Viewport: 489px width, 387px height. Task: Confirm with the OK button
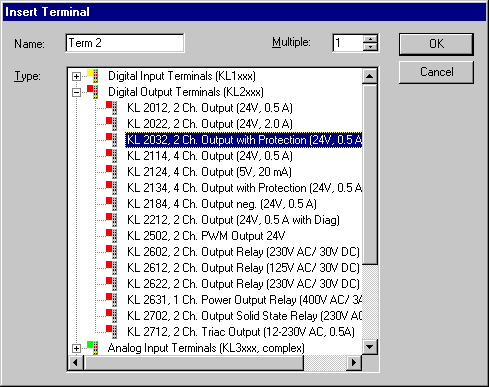(436, 44)
